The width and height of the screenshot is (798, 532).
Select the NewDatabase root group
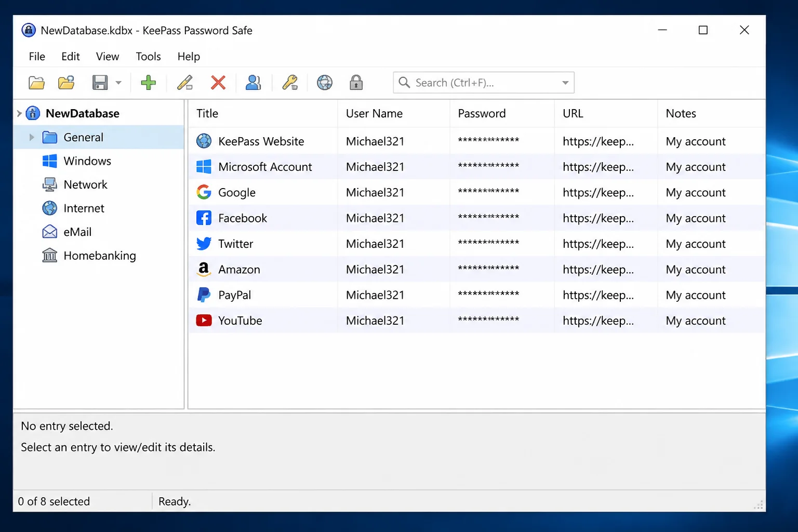(x=83, y=113)
